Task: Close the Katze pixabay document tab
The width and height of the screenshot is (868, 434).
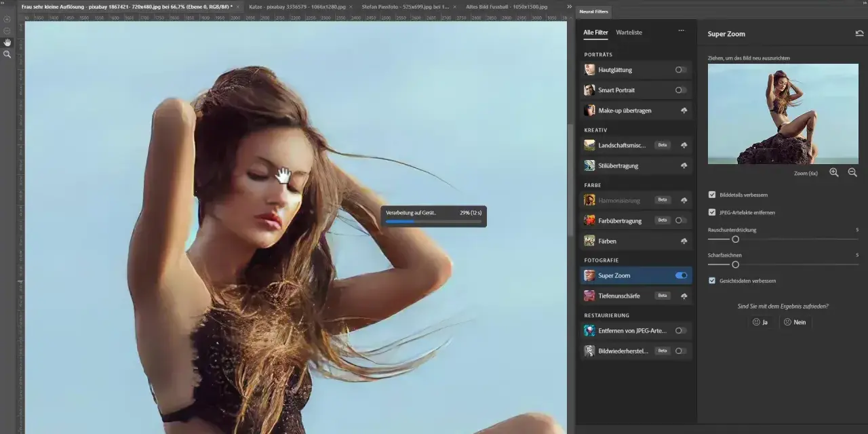Action: tap(351, 6)
